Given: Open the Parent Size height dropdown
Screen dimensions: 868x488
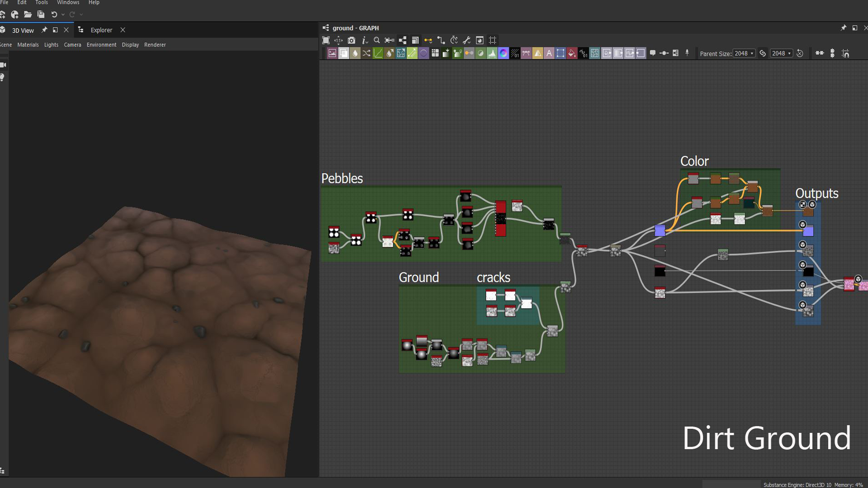Looking at the screenshot, I should (x=781, y=53).
